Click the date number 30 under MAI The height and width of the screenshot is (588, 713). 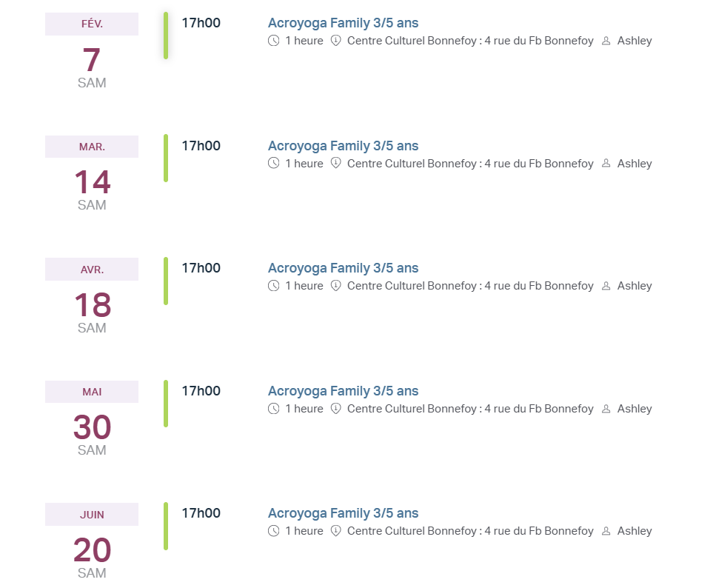93,428
